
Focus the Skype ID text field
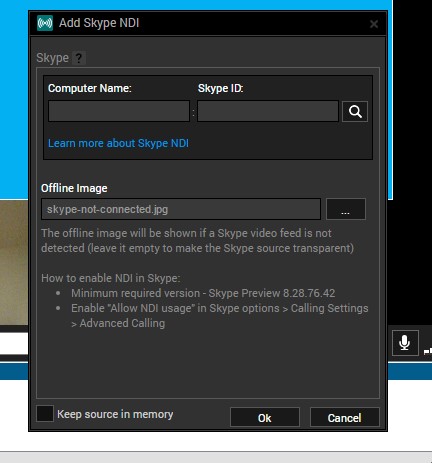pos(268,111)
